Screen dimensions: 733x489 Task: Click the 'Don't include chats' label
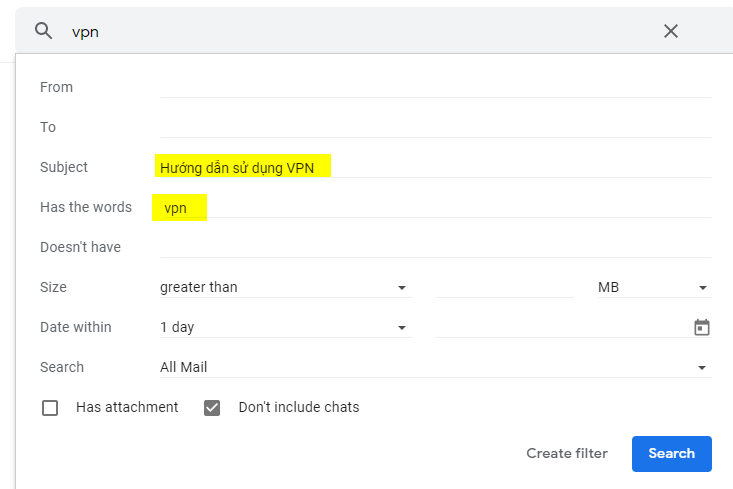click(x=299, y=407)
